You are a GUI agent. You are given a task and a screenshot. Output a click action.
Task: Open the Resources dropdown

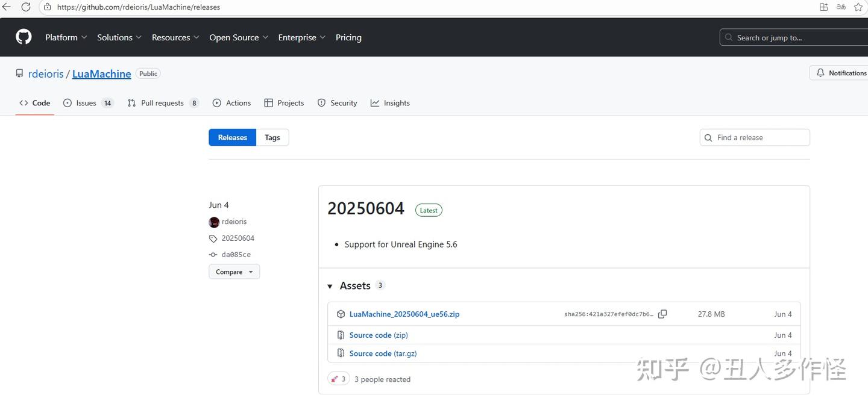pyautogui.click(x=176, y=37)
